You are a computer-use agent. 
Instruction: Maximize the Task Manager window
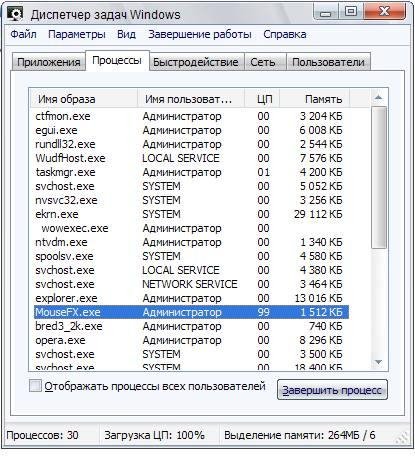[351, 12]
